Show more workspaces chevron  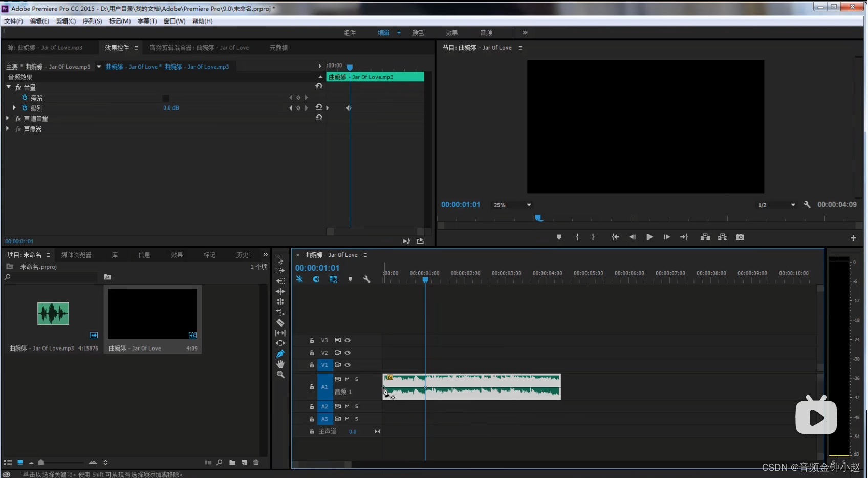(525, 32)
